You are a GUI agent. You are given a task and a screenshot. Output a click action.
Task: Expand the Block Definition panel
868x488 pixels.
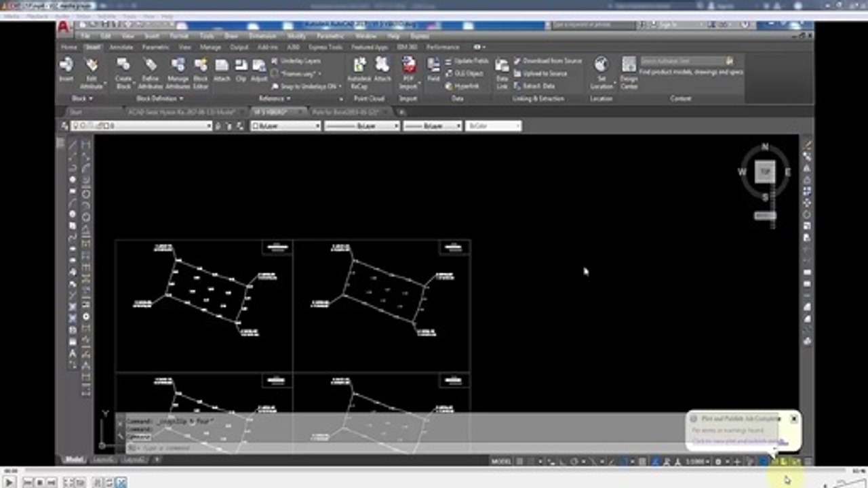click(x=160, y=99)
